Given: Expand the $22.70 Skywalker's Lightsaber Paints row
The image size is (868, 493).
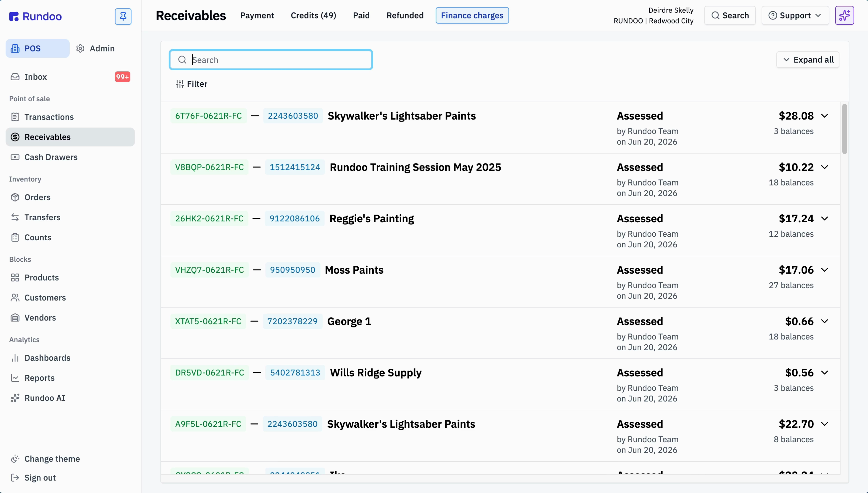Looking at the screenshot, I should pos(824,424).
